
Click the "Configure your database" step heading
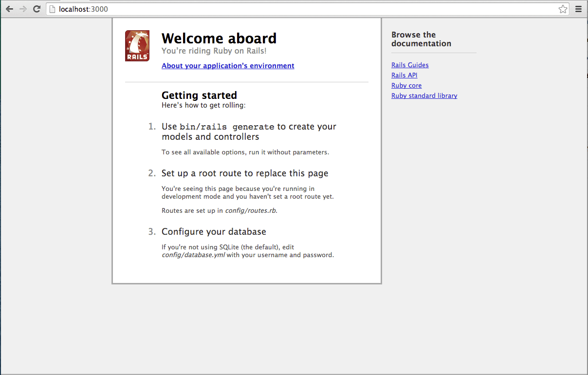point(214,232)
